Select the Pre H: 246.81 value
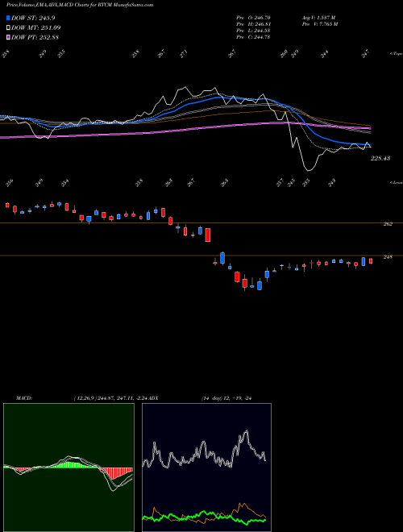Image resolution: width=403 pixels, height=532 pixels. (253, 24)
